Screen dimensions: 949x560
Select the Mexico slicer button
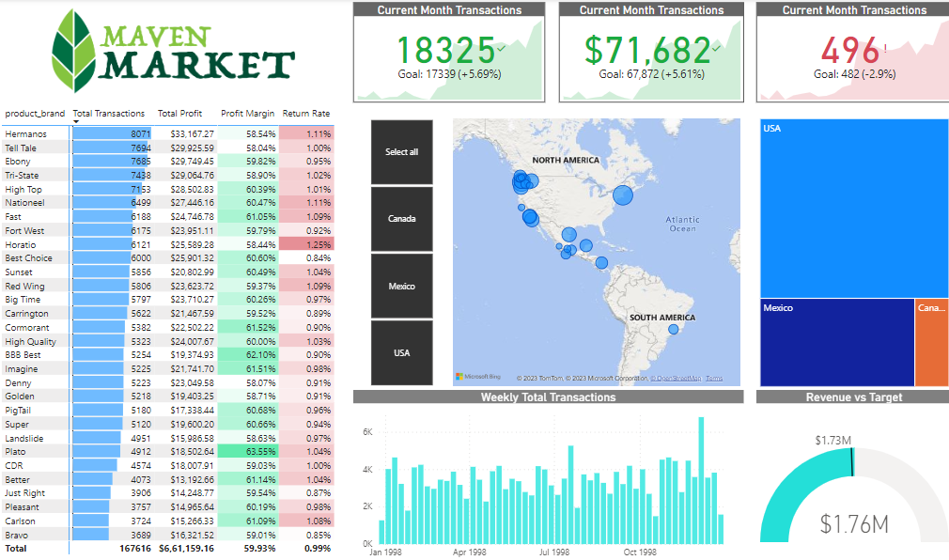pyautogui.click(x=402, y=287)
